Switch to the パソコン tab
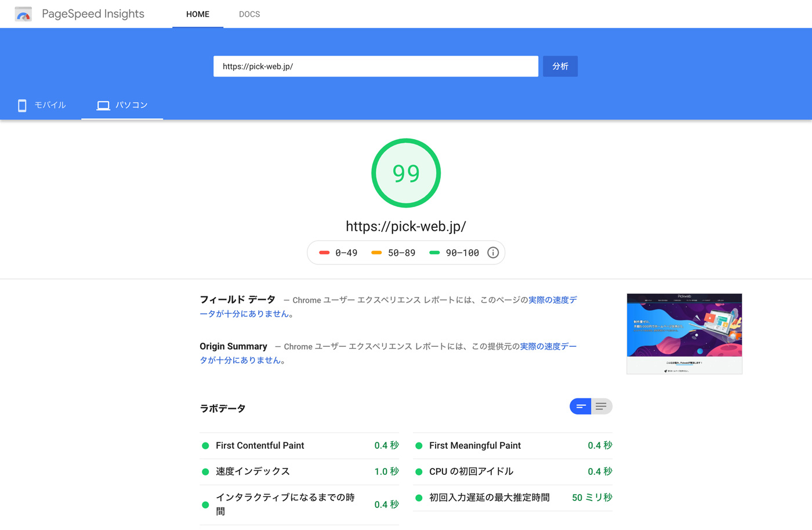812x530 pixels. click(x=122, y=105)
